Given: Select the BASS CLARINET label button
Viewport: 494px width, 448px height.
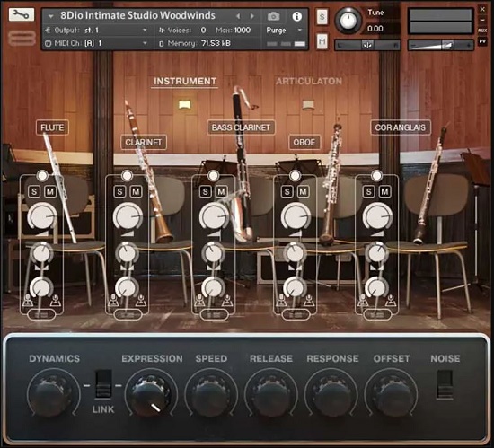Looking at the screenshot, I should [241, 127].
